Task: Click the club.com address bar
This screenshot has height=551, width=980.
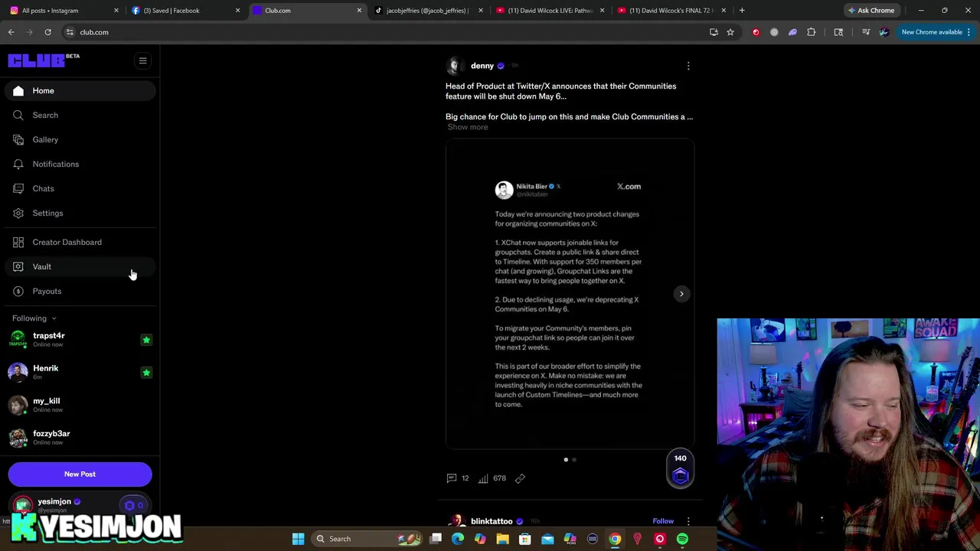Action: [x=383, y=32]
